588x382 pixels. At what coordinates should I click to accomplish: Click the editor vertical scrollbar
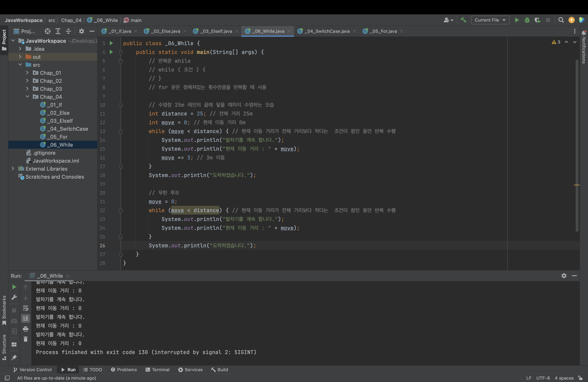tap(577, 146)
